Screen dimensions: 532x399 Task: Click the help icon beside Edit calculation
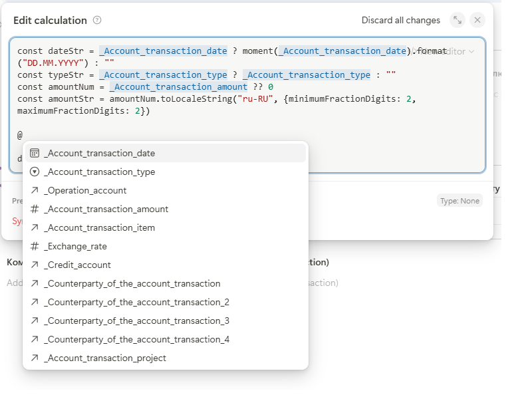[97, 21]
